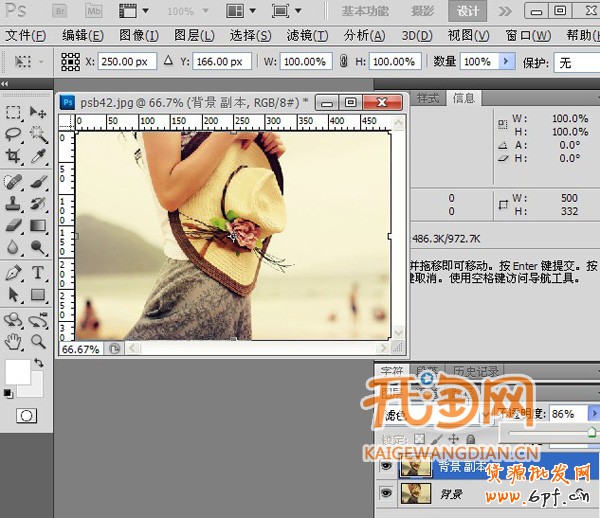Hide the 背景 副本 layer

click(x=386, y=468)
